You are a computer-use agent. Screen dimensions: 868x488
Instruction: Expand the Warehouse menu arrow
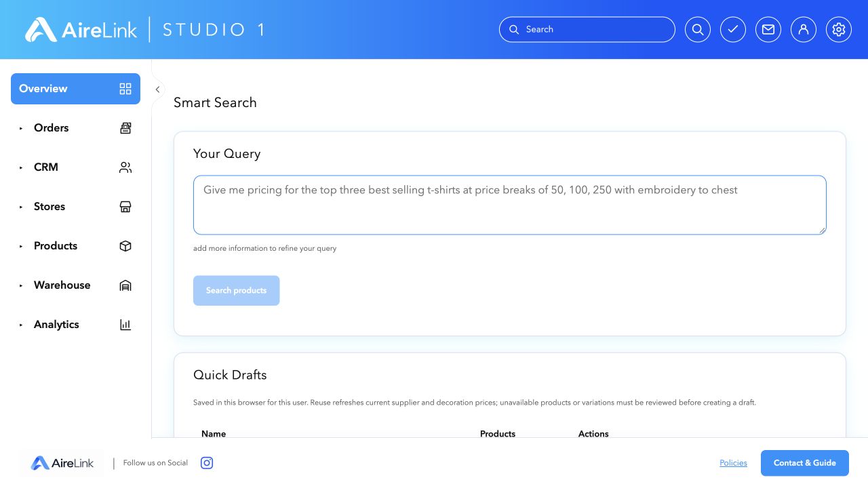click(x=21, y=285)
